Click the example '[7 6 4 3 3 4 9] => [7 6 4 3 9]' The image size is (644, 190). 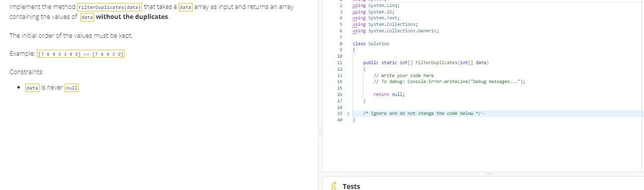click(81, 54)
